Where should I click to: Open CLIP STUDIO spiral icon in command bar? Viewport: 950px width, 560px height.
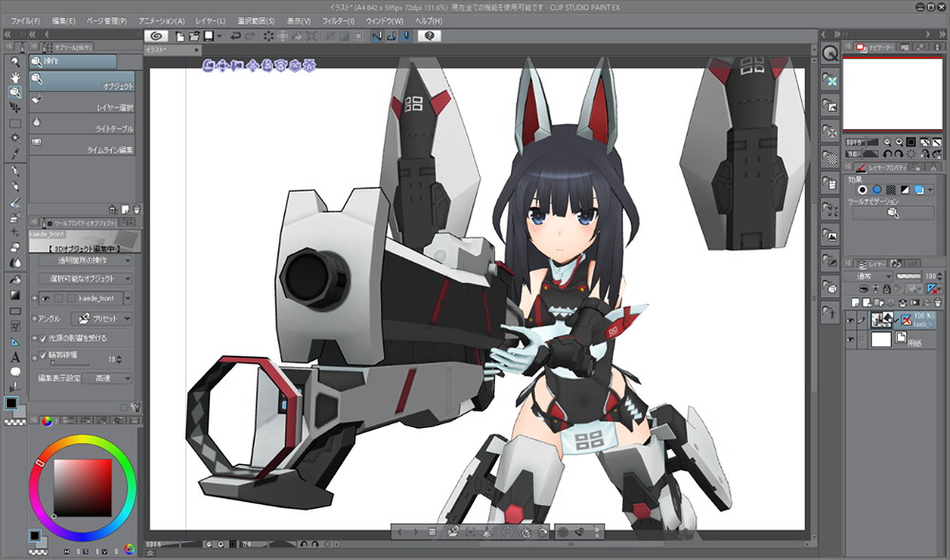coord(157,36)
